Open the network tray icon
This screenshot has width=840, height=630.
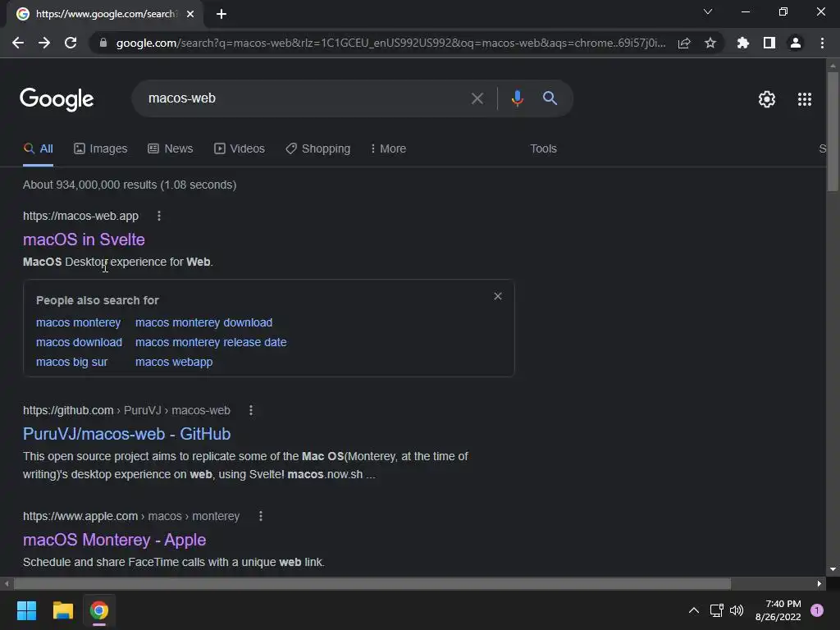pos(716,610)
